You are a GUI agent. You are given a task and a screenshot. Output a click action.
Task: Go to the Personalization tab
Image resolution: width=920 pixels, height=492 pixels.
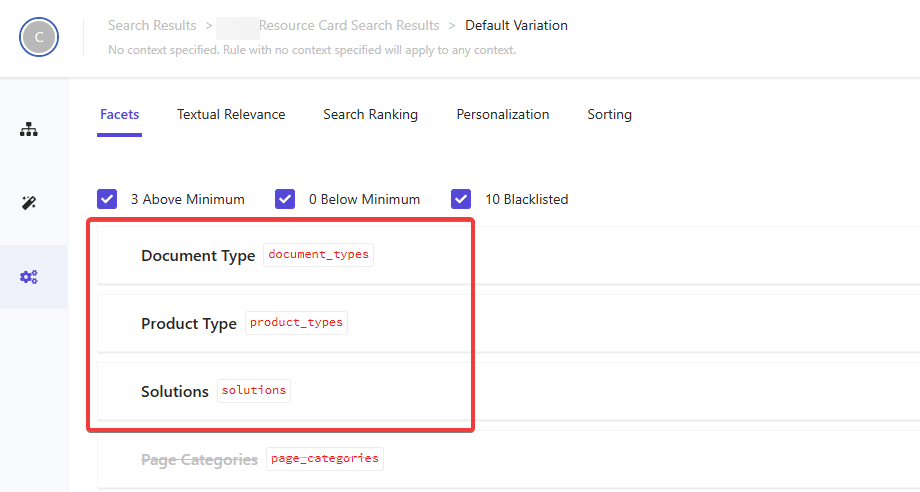(x=502, y=115)
